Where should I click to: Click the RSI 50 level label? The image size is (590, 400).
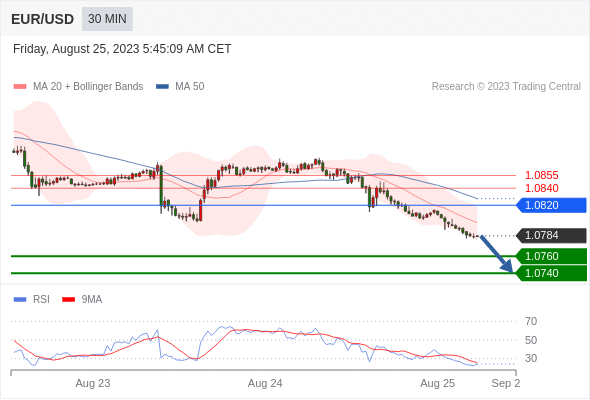531,340
